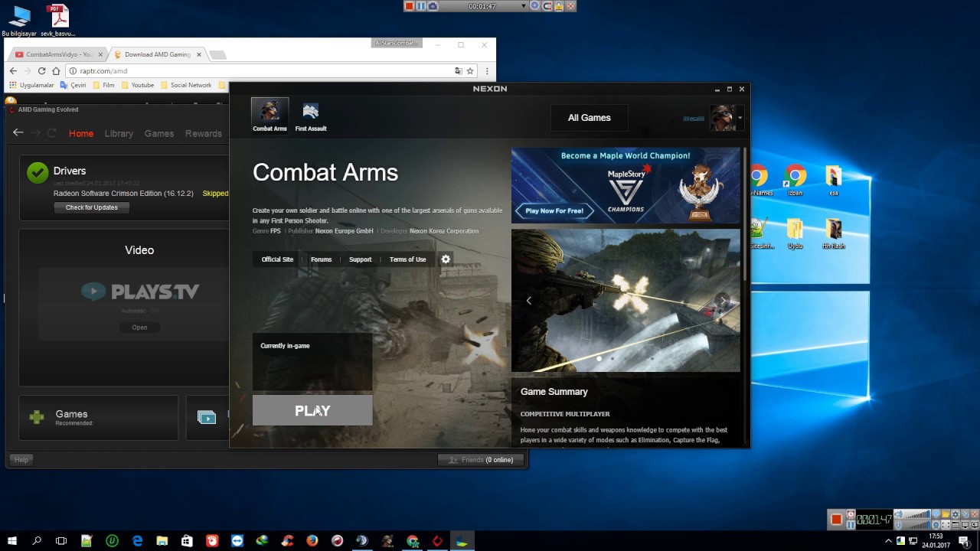Go back in Chrome

coord(13,71)
